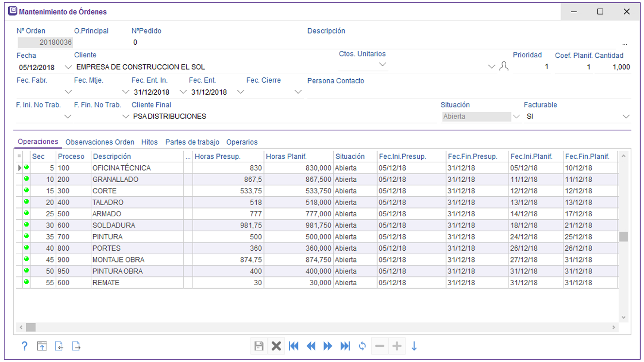The width and height of the screenshot is (644, 362).
Task: Click the person icon next to Prioridad
Action: click(x=504, y=67)
